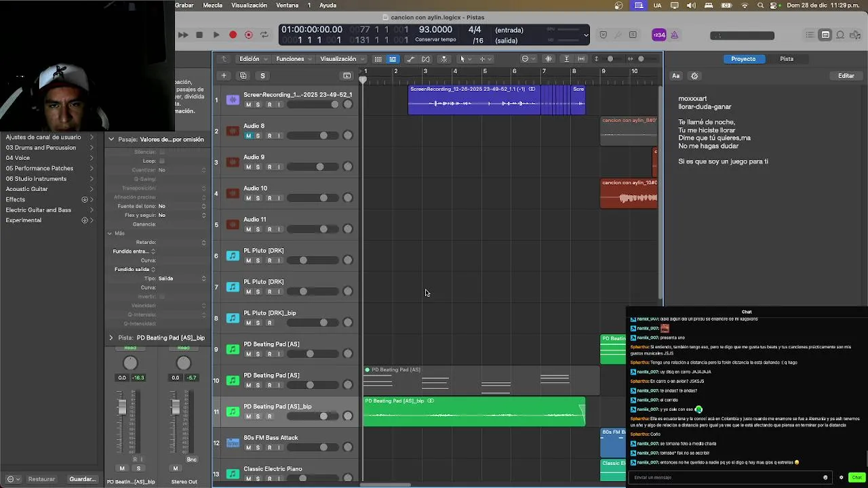Enable the Flex view icon
Image resolution: width=868 pixels, height=488 pixels.
(426, 59)
